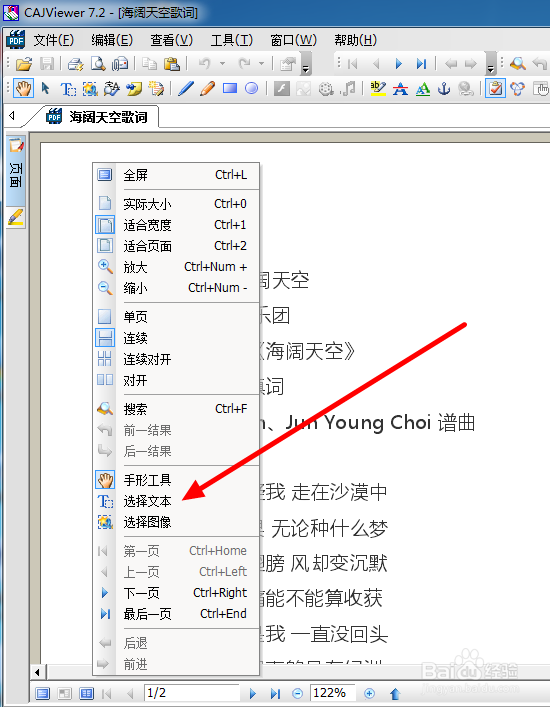Choose 缩小 zoom out from context menu
This screenshot has height=707, width=550.
click(x=176, y=288)
